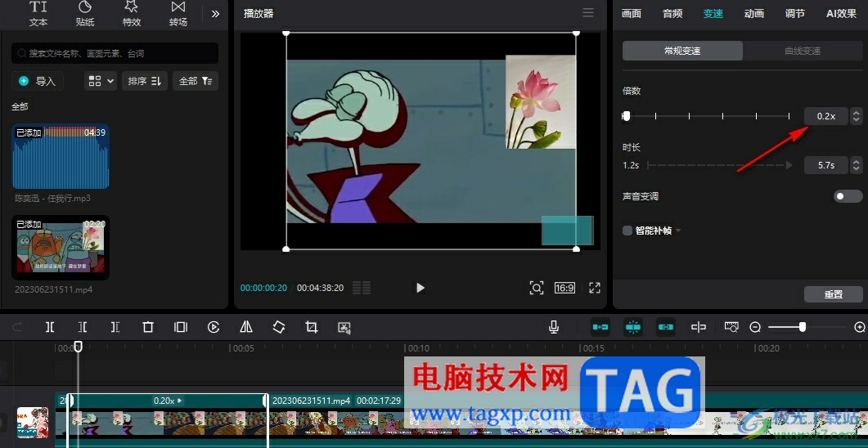Viewport: 868px width, 448px height.
Task: Enter fullscreen preview mode
Action: tap(595, 288)
